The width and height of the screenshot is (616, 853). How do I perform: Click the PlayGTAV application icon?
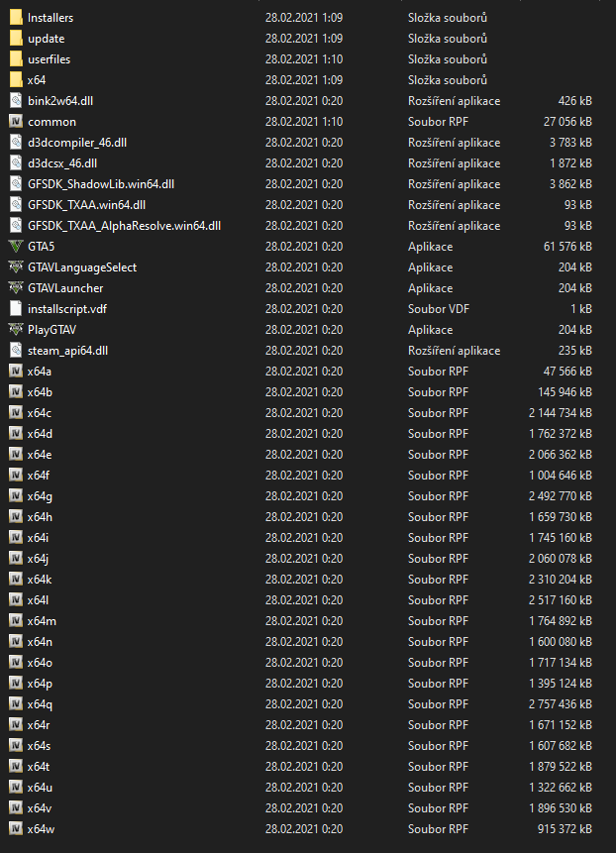pos(15,330)
